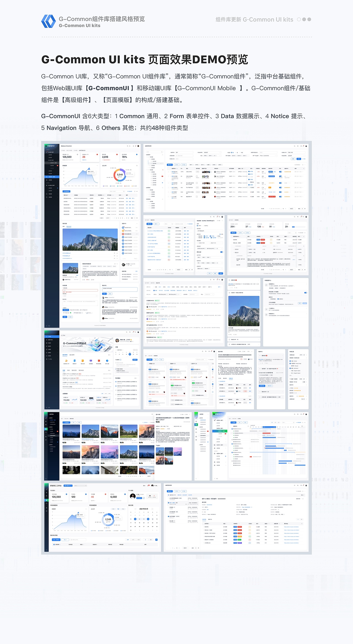This screenshot has width=353, height=644.
Task: Click the search field above the OPPO dashboard table
Action: 117,191
